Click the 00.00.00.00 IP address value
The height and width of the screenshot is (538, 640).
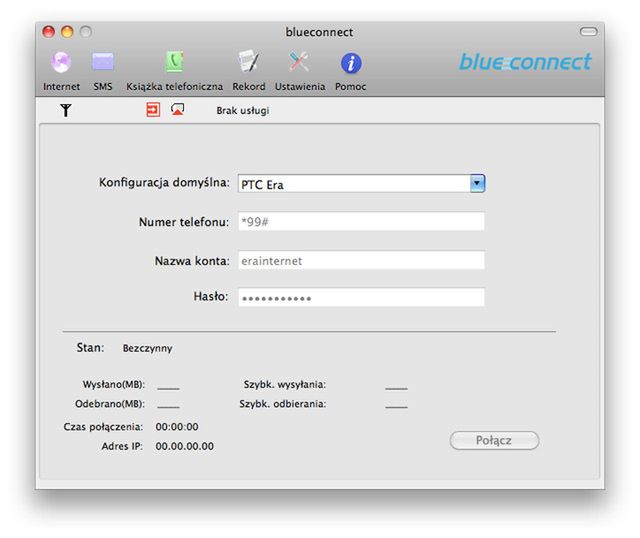[184, 446]
